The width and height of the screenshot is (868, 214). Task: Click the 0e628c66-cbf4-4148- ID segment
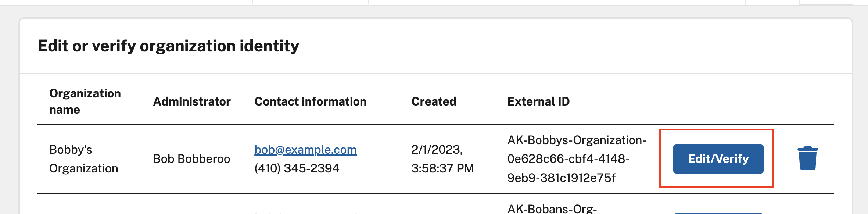click(x=568, y=159)
